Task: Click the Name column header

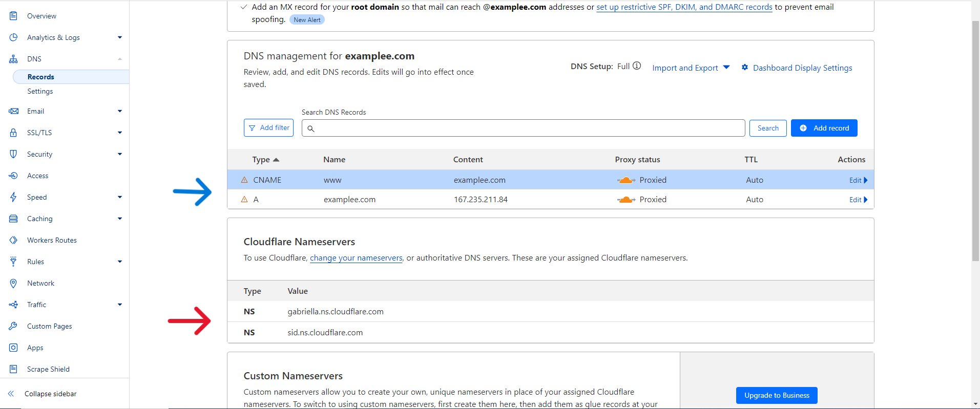Action: click(334, 160)
